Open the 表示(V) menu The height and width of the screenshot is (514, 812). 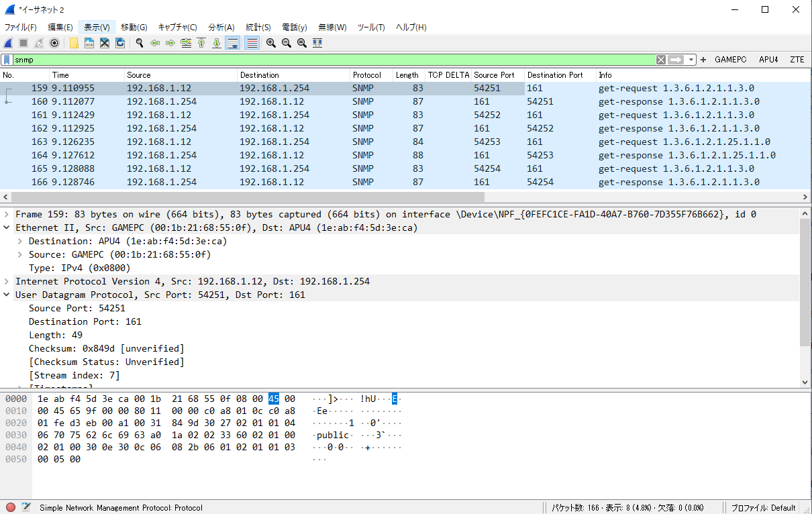point(97,28)
